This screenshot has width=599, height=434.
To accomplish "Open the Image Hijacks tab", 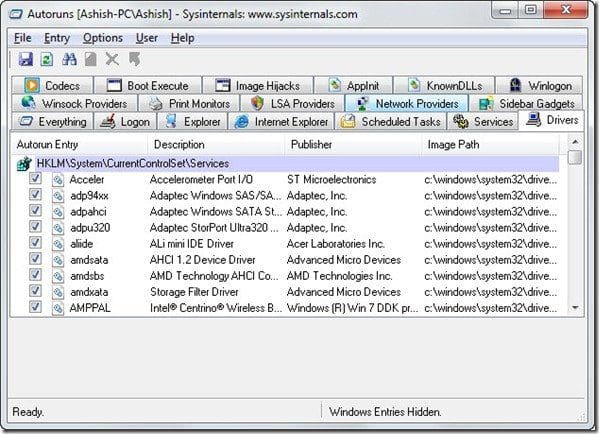I will pyautogui.click(x=258, y=85).
